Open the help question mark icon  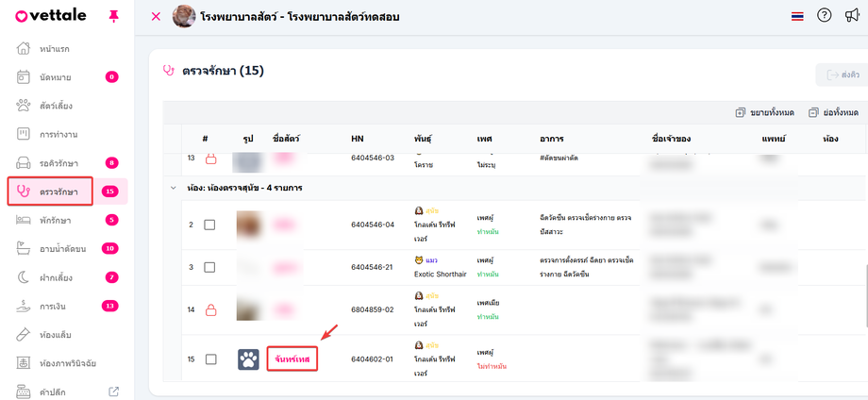825,16
